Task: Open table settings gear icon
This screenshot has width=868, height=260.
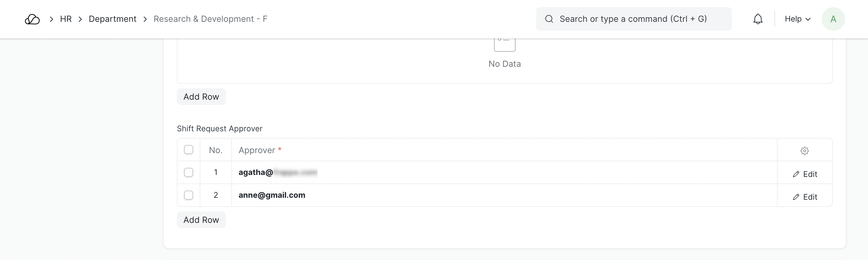Action: tap(804, 151)
